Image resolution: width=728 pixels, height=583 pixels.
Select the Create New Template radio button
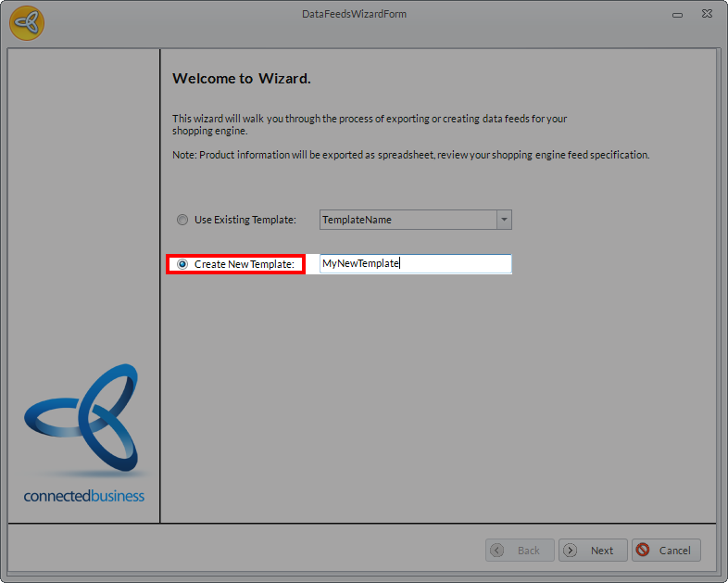pyautogui.click(x=182, y=264)
